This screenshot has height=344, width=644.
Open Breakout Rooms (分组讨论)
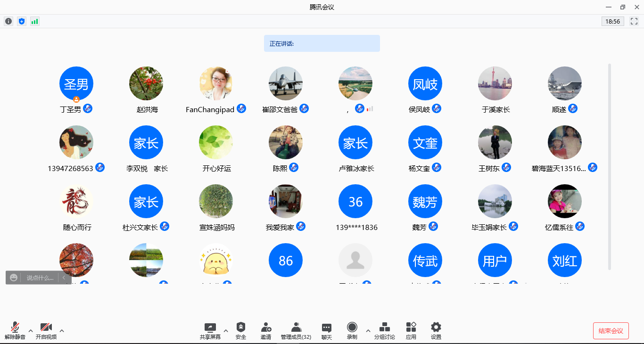point(385,330)
